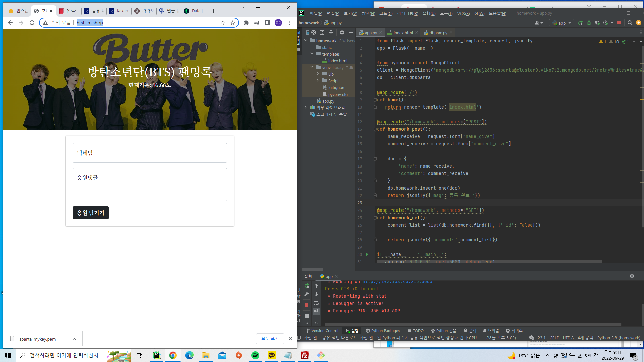Close the Chrome downloads bar
644x362 pixels.
290,339
